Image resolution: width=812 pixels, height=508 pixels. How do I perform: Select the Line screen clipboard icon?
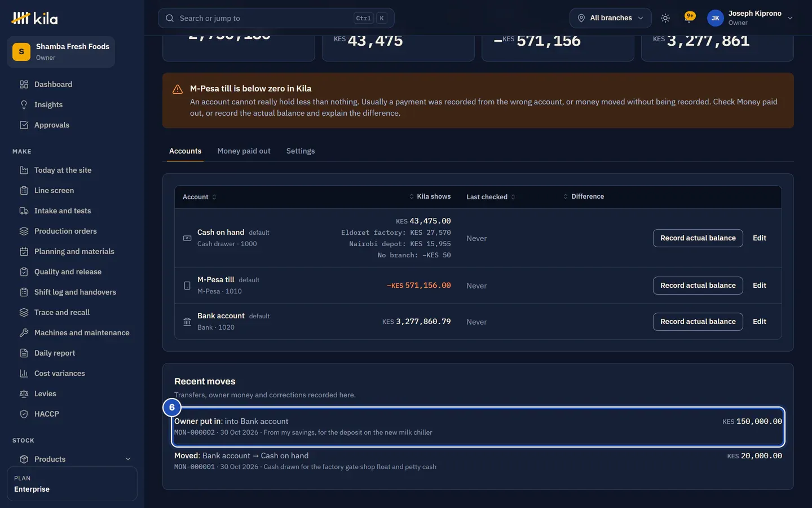24,191
